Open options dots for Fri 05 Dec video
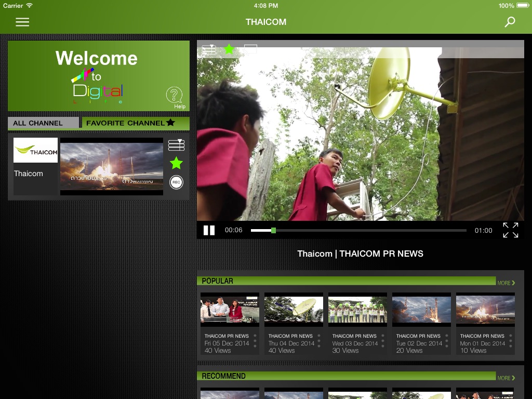The height and width of the screenshot is (399, 532). (x=255, y=341)
